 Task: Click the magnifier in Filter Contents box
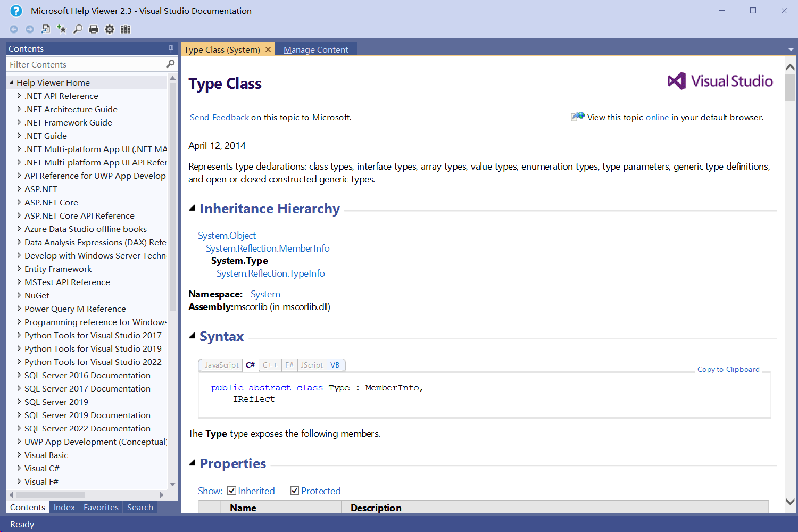[170, 64]
